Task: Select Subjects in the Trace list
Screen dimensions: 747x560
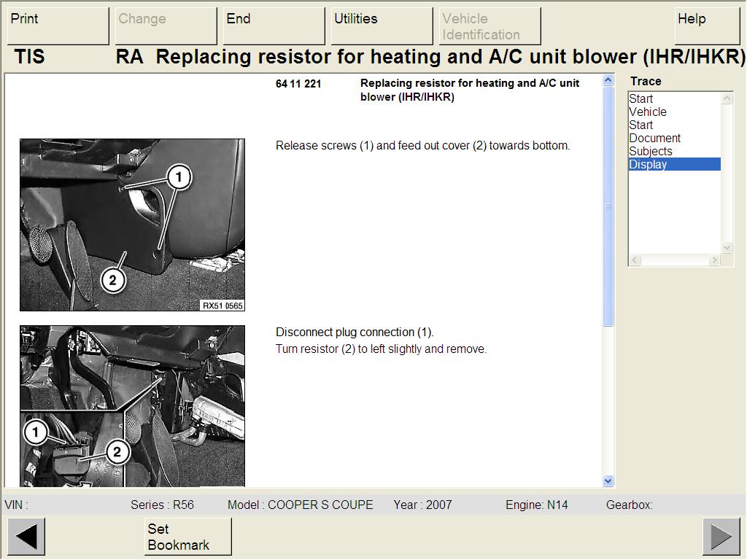Action: (x=651, y=152)
